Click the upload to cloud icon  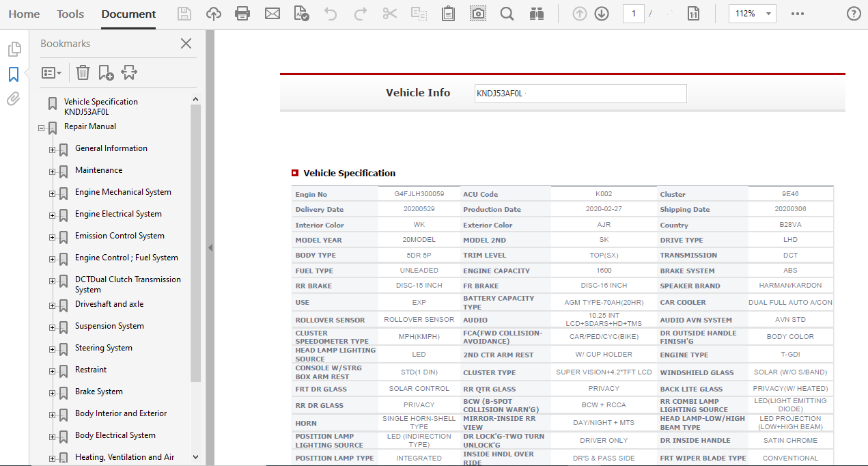(x=214, y=14)
